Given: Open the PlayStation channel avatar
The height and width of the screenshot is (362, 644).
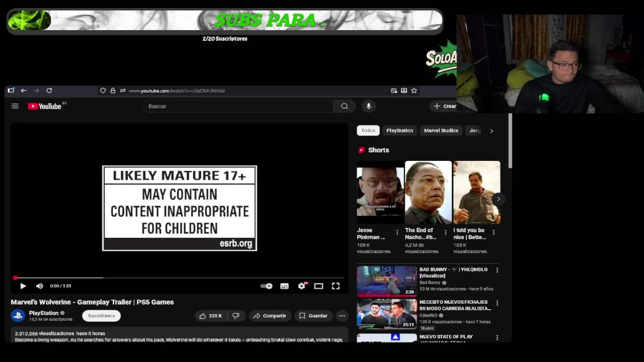Looking at the screenshot, I should pyautogui.click(x=18, y=316).
